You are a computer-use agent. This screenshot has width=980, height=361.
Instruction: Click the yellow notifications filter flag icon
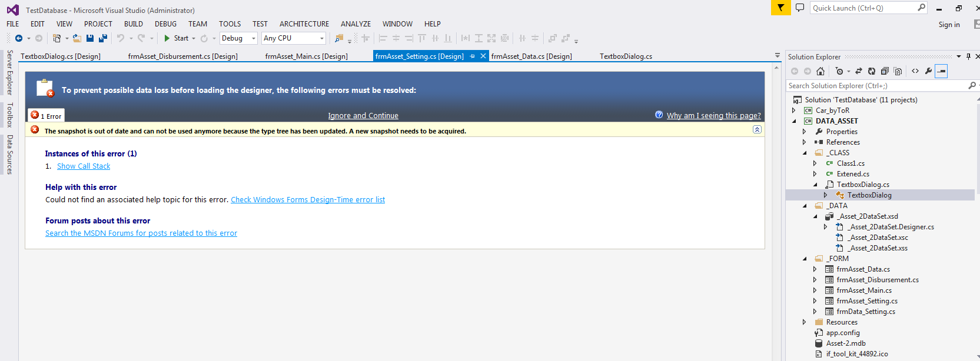(x=780, y=8)
